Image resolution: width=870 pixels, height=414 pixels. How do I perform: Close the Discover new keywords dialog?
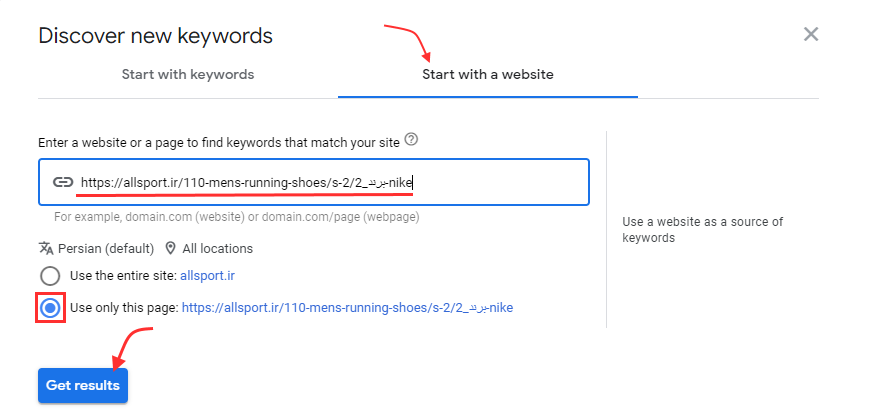click(811, 35)
